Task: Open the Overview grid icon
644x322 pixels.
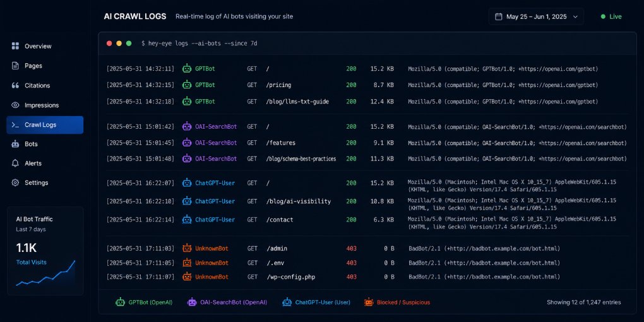Action: coord(15,46)
